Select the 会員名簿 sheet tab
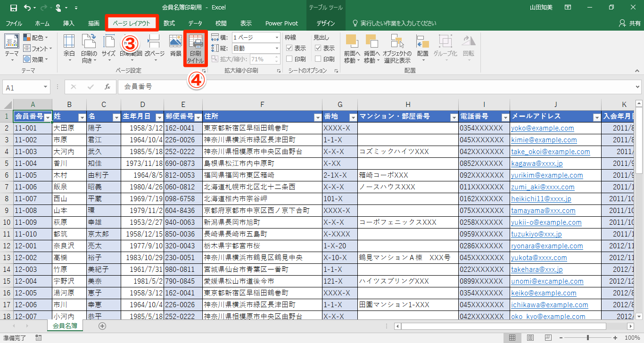This screenshot has width=644, height=343. [x=65, y=326]
